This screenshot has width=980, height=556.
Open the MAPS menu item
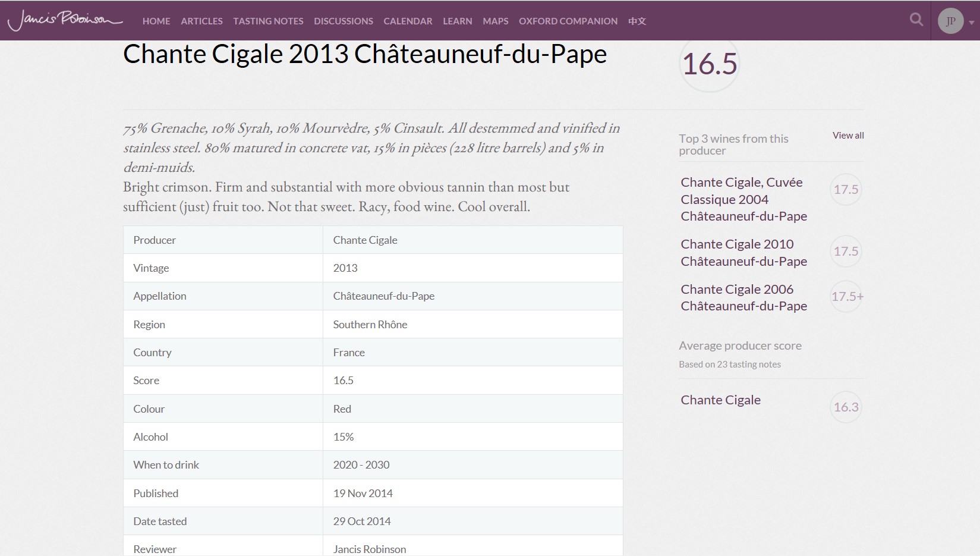pyautogui.click(x=496, y=21)
